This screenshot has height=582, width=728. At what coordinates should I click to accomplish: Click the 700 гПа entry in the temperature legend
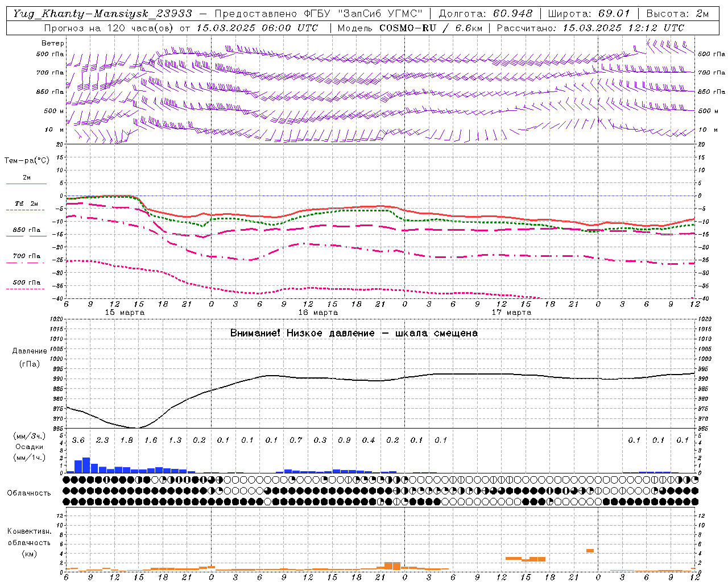[x=27, y=256]
